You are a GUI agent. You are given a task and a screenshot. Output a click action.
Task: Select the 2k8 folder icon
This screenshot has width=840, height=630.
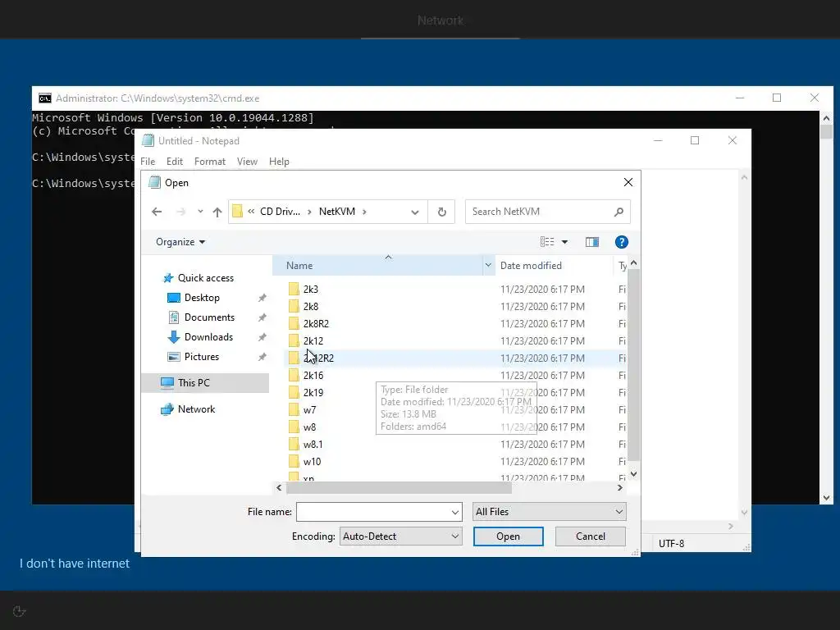point(294,307)
